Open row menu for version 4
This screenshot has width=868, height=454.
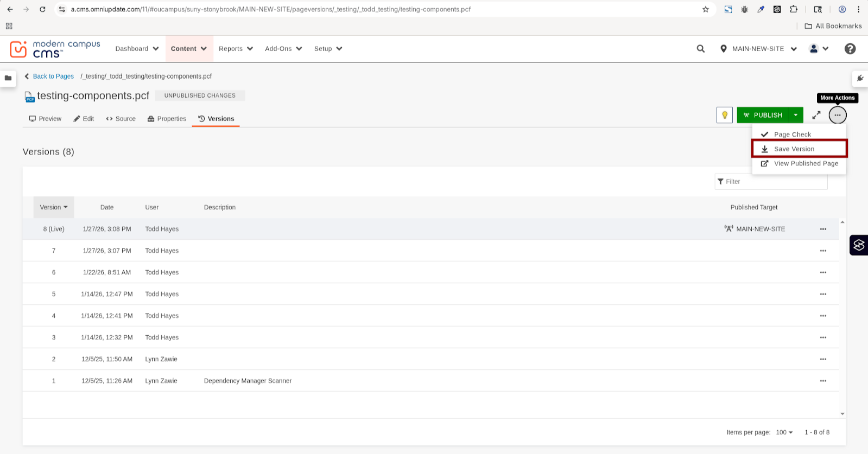click(x=823, y=316)
